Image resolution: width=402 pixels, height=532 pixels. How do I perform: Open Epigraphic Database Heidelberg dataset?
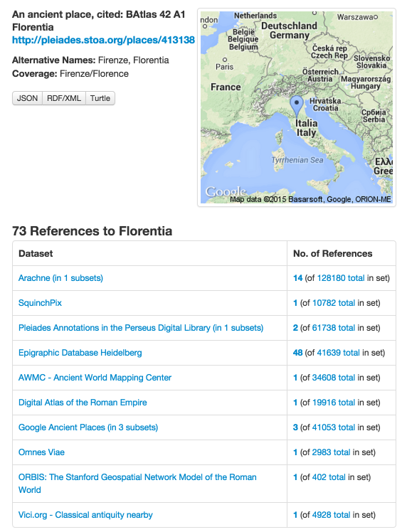(x=80, y=353)
